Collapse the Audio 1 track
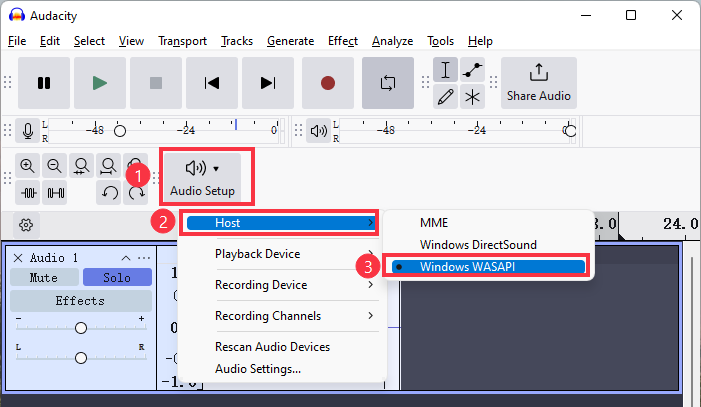 click(126, 258)
